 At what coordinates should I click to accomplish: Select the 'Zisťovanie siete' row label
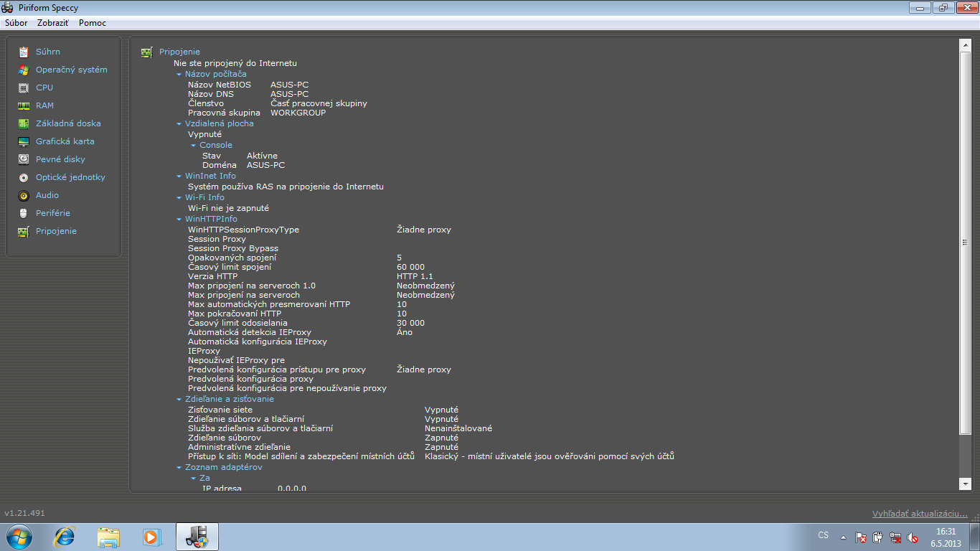click(220, 410)
